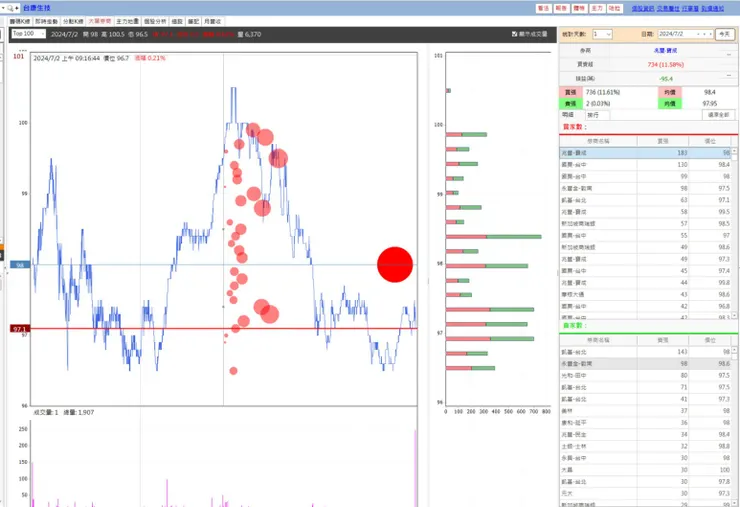
Task: Click the 今天 button
Action: tap(724, 34)
